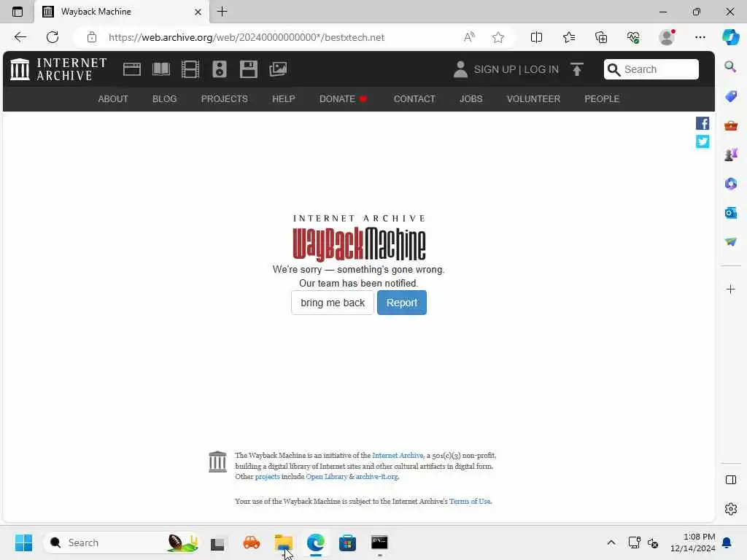Open the Edge profile avatar
The image size is (747, 560).
(667, 37)
